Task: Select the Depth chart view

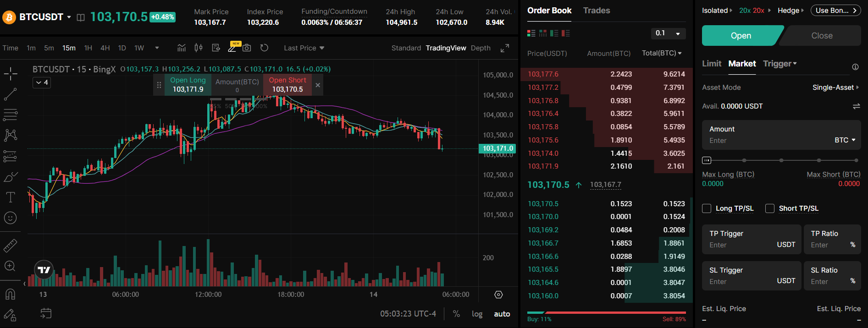Action: coord(481,48)
